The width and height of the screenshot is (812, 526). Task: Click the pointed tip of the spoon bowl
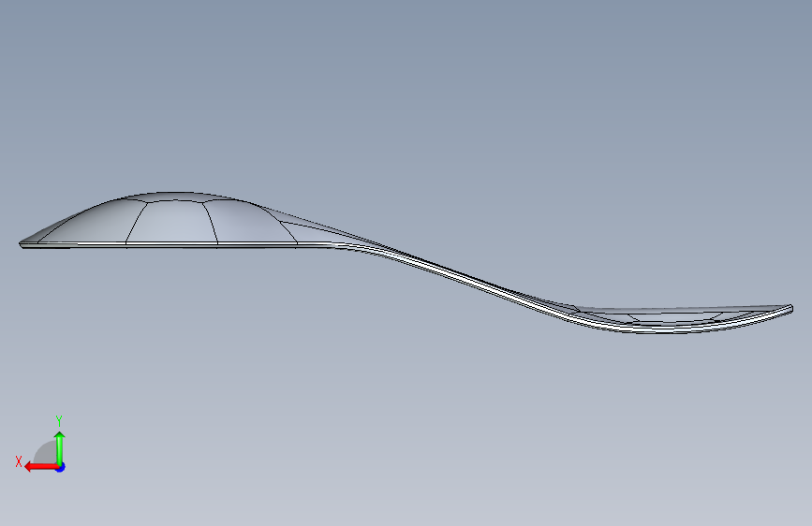22,243
